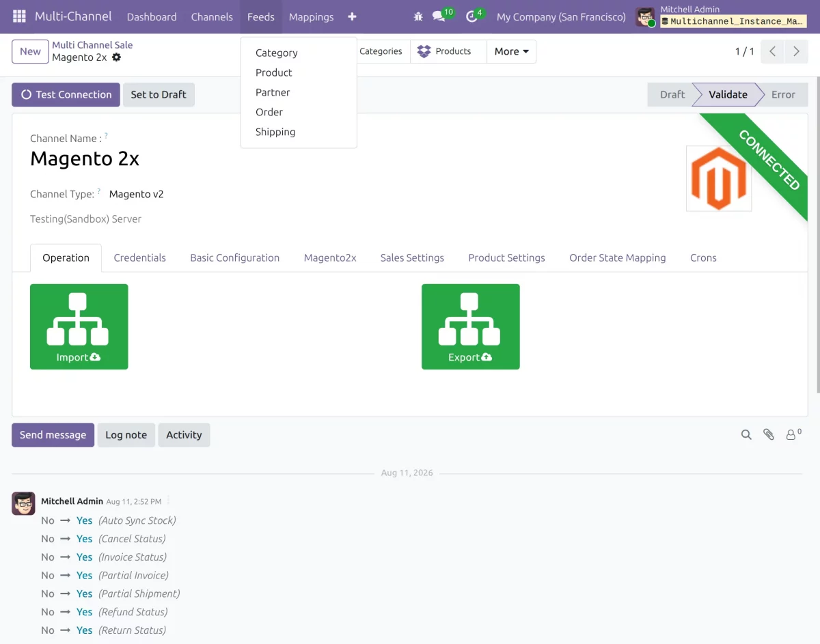This screenshot has width=820, height=644.
Task: Collapse the Feeds menu
Action: (261, 17)
